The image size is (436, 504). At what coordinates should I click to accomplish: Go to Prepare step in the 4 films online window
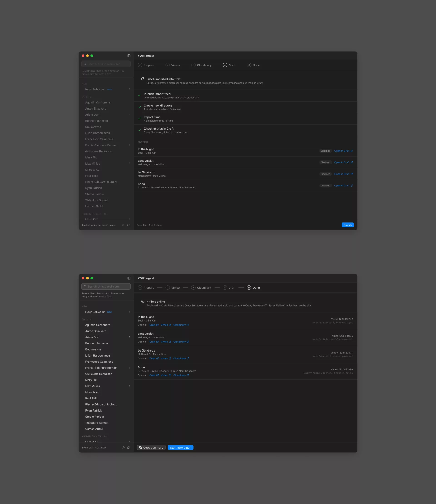pyautogui.click(x=146, y=287)
